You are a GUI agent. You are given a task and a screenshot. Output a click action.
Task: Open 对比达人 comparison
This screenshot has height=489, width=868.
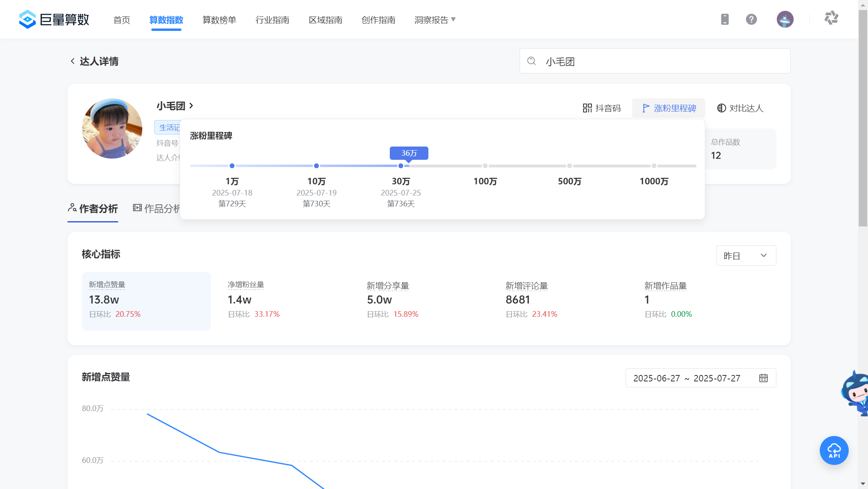coord(740,108)
